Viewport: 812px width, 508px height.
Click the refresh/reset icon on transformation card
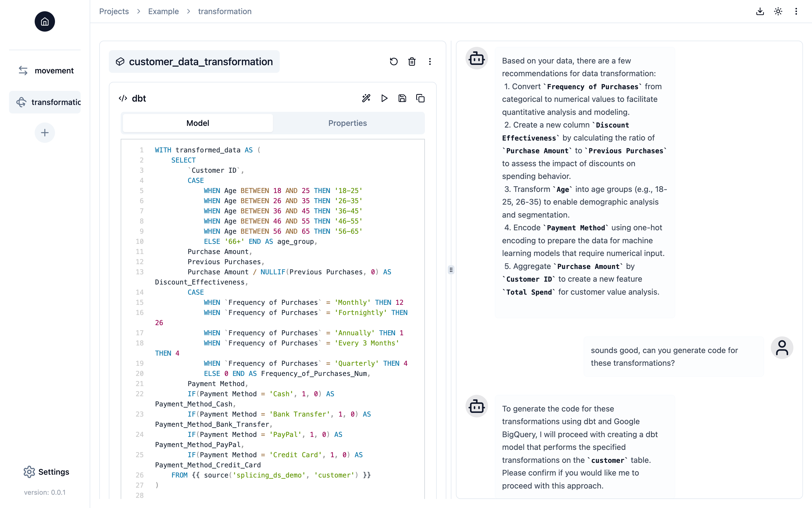pos(394,62)
